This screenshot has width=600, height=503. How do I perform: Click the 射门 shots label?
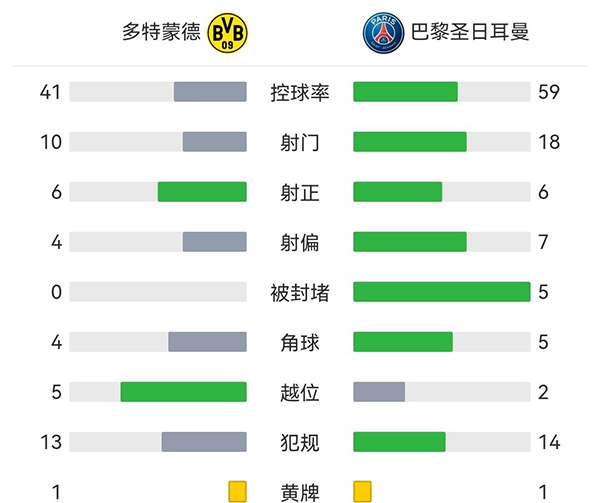(x=299, y=142)
